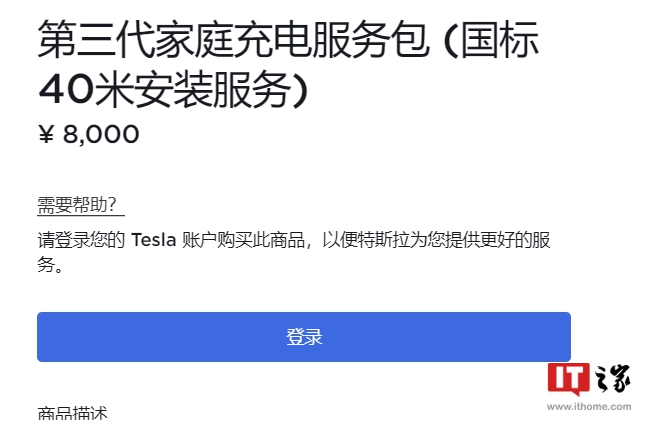Click the blue 登录 button
This screenshot has width=652, height=427.
tap(304, 337)
